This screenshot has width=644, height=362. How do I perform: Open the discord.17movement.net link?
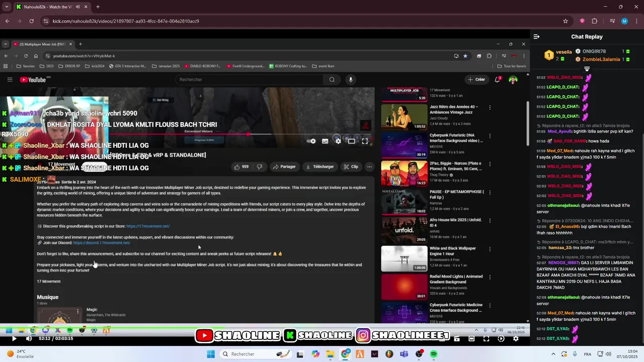click(102, 243)
